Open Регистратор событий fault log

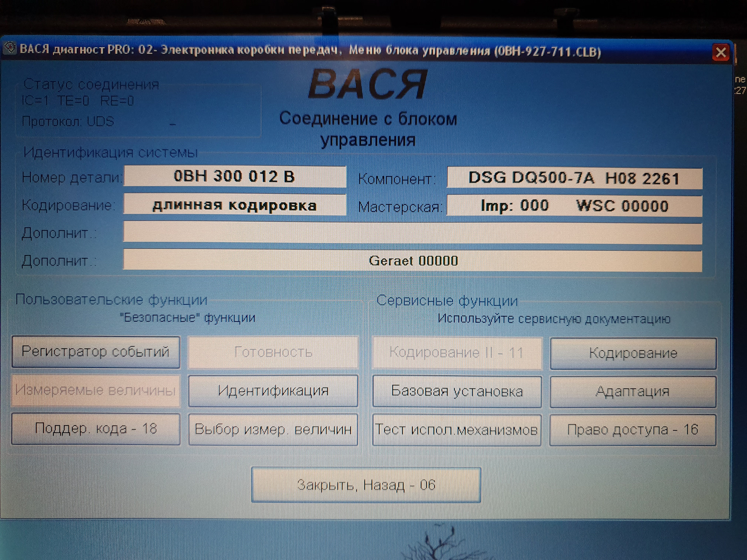(96, 352)
